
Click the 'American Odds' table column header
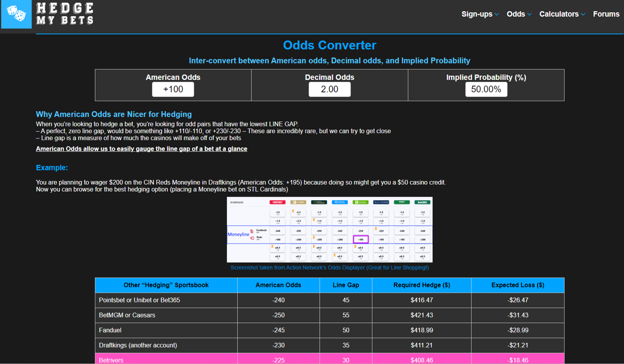(279, 285)
